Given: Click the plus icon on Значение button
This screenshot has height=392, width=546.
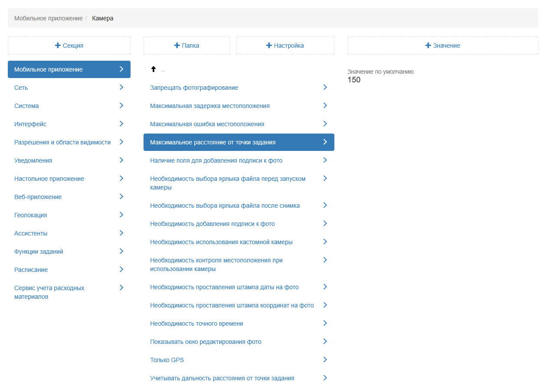Looking at the screenshot, I should (x=428, y=46).
